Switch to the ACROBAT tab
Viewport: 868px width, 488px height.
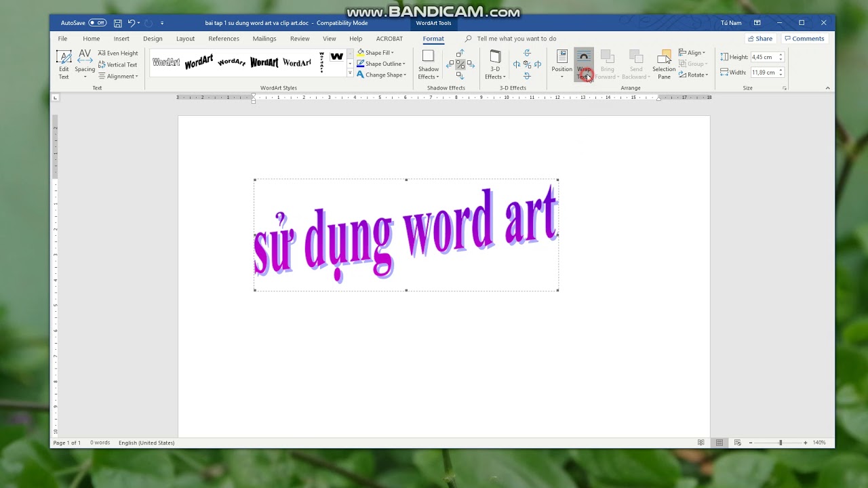click(389, 39)
